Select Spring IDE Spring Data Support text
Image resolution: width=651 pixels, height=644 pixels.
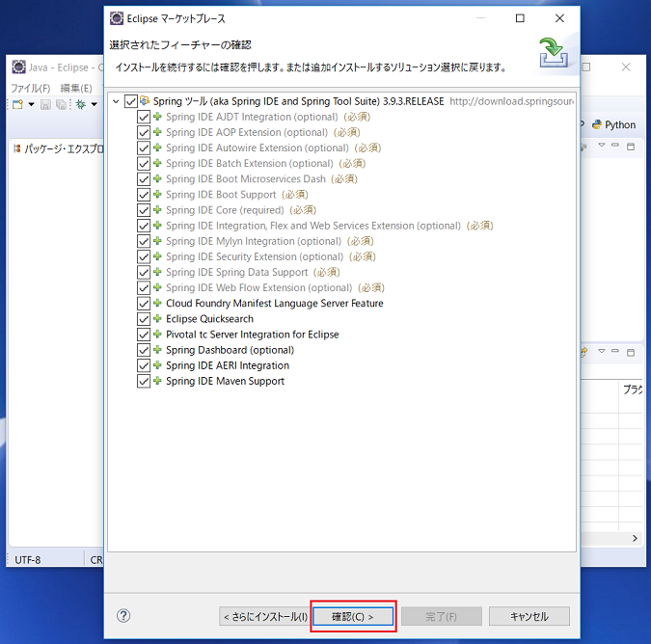(237, 273)
